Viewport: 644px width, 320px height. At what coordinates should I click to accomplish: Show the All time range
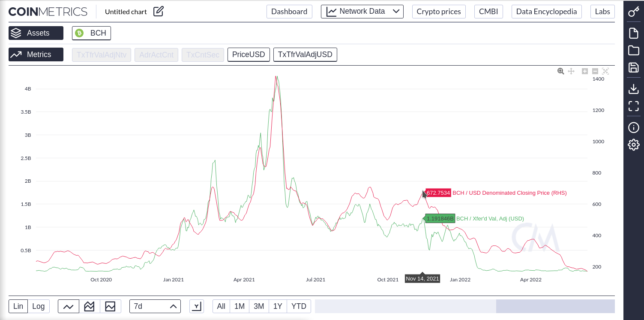coord(221,306)
